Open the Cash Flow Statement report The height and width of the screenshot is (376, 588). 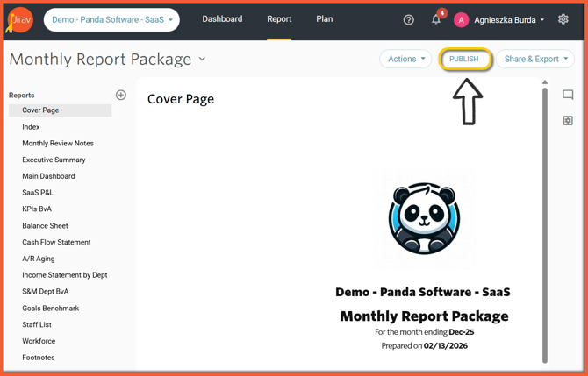[56, 242]
